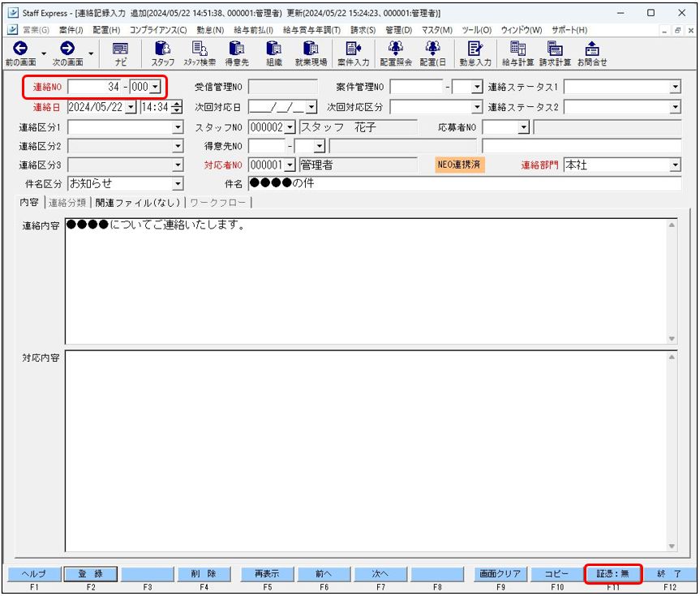Screen dimensions: 700x596
Task: Click the 終了 F12 button
Action: [670, 573]
